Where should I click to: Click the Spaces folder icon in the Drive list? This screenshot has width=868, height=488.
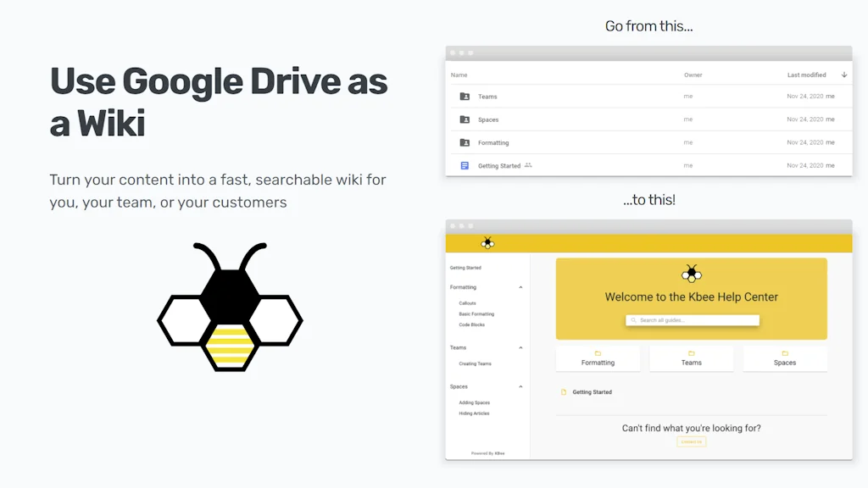pyautogui.click(x=463, y=119)
